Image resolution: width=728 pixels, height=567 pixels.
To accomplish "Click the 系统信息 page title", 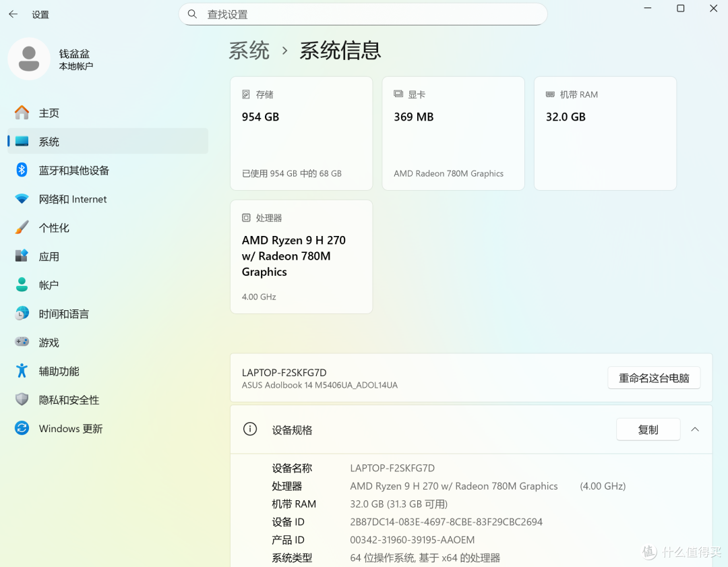I will click(x=340, y=50).
